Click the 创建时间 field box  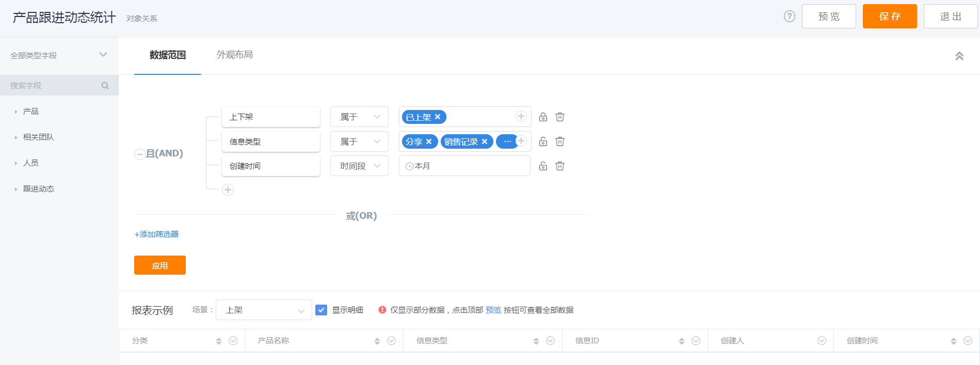271,166
